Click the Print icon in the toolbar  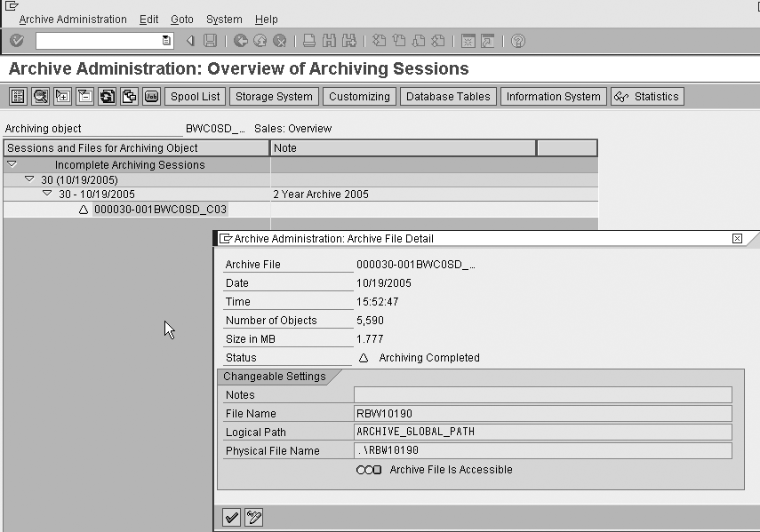(309, 41)
